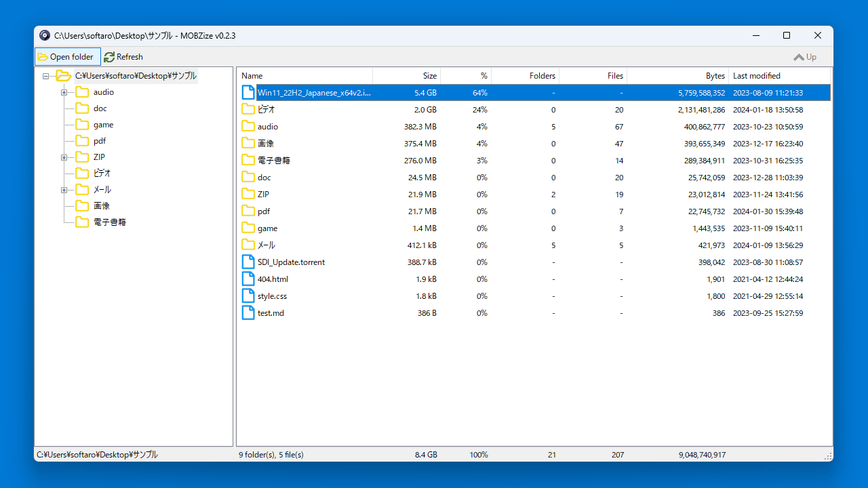The width and height of the screenshot is (868, 488).
Task: Click date 2023-10-31 16:25:35
Action: 768,161
